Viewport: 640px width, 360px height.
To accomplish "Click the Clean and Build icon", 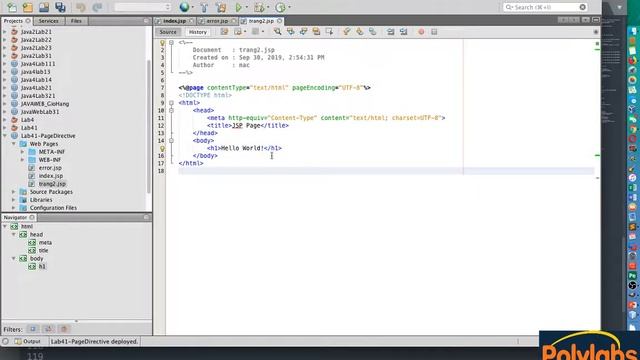I will click(x=221, y=7).
